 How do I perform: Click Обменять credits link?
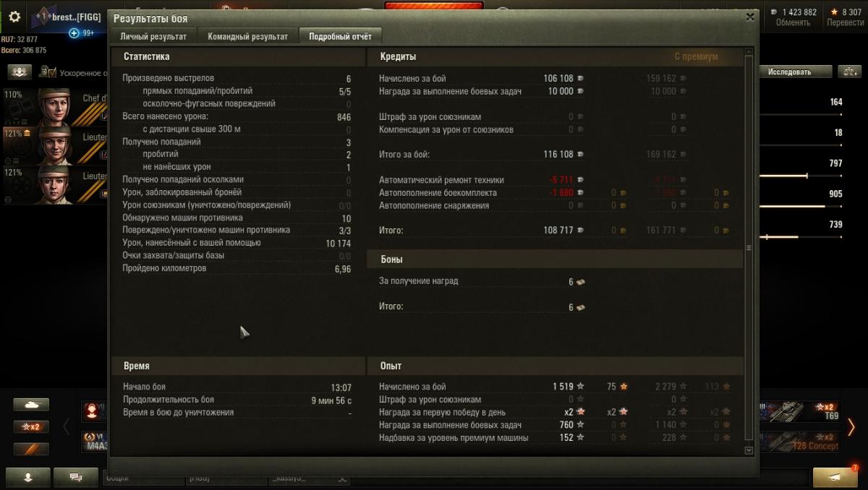click(x=793, y=22)
